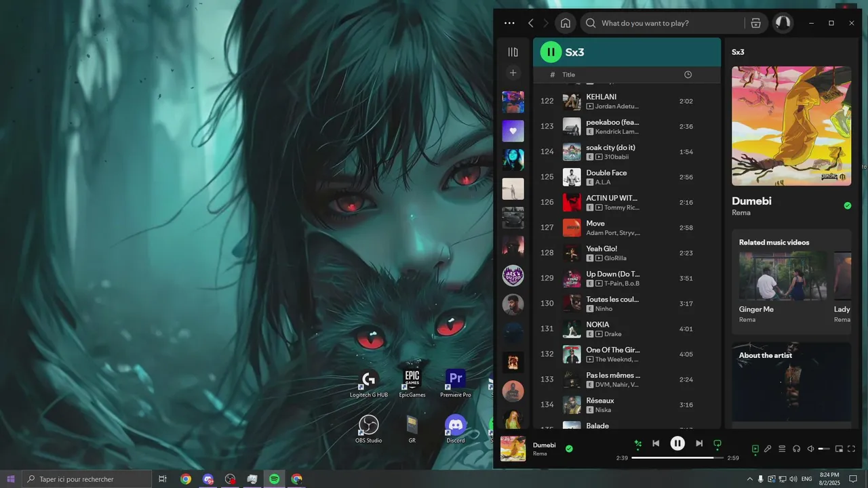Open the Windows Start button
The image size is (868, 488).
(x=11, y=479)
